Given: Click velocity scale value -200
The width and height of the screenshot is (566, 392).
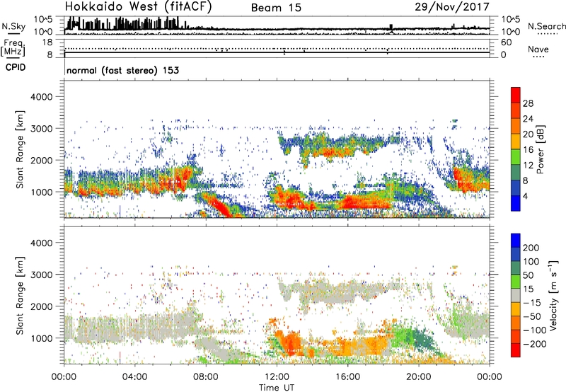Looking at the screenshot, I should (535, 344).
